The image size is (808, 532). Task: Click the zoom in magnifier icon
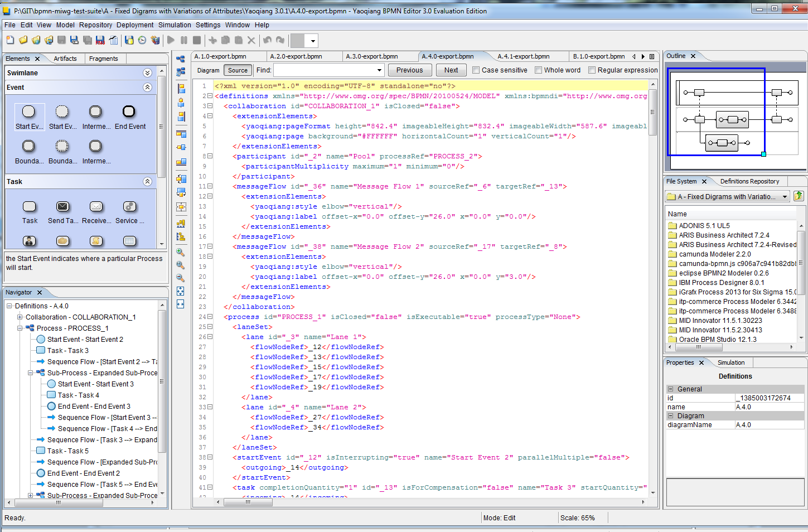181,253
